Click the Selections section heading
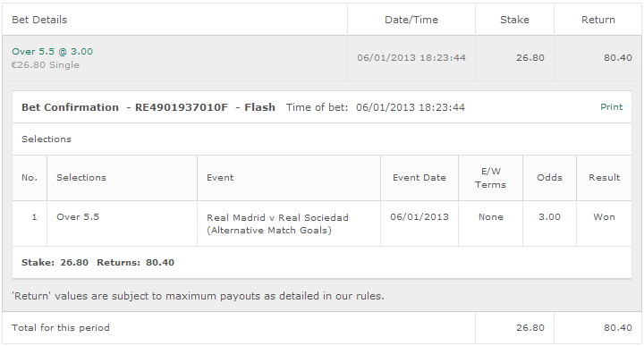 tap(47, 139)
